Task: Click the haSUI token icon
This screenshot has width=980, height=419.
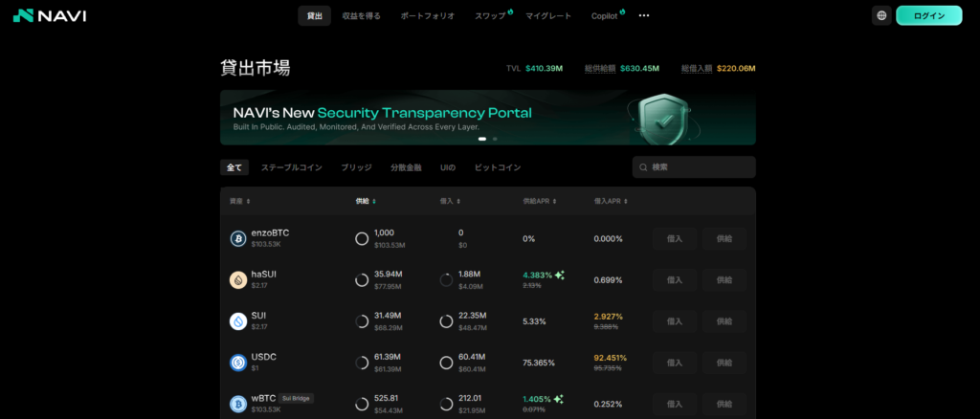Action: click(238, 279)
